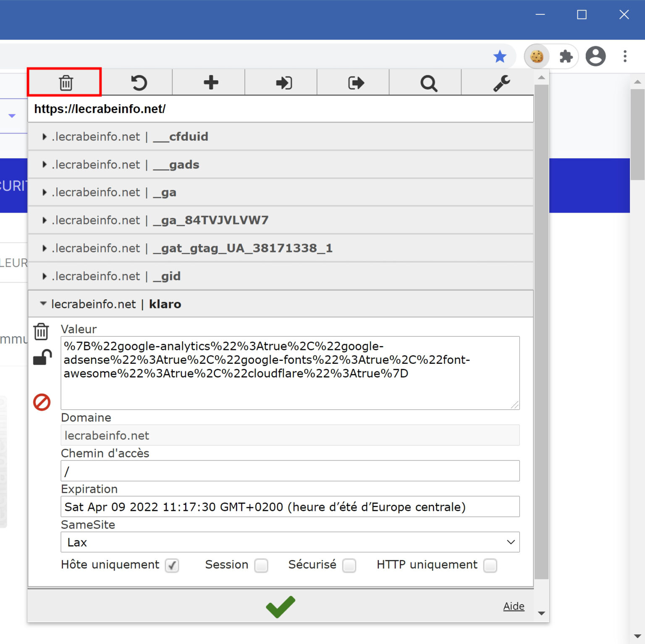
Task: Submit cookie changes with green checkmark
Action: 281,607
